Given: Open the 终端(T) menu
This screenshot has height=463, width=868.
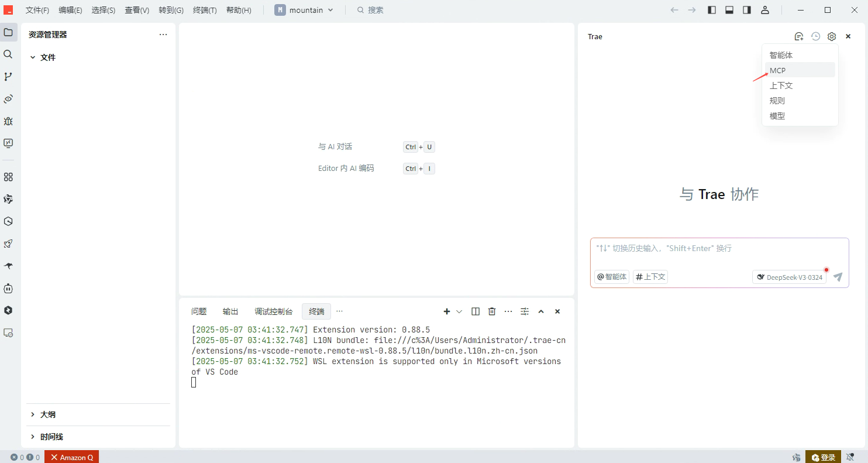Looking at the screenshot, I should click(x=205, y=10).
